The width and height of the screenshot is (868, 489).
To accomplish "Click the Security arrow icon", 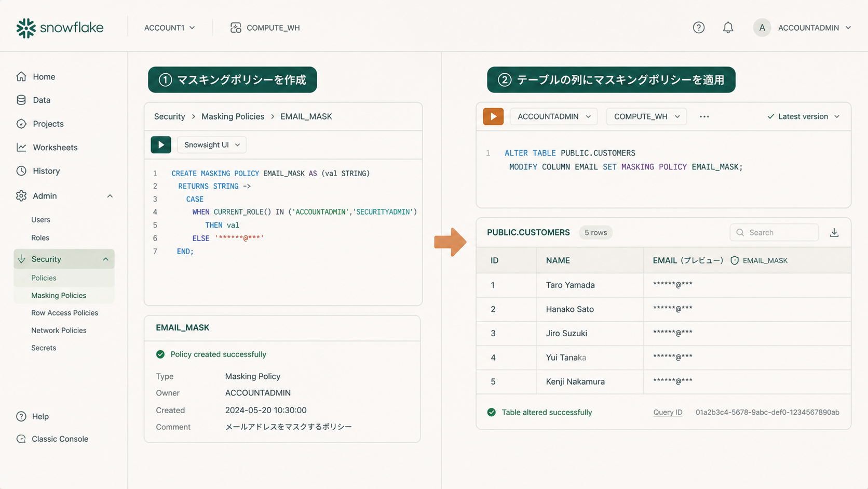I will click(21, 259).
